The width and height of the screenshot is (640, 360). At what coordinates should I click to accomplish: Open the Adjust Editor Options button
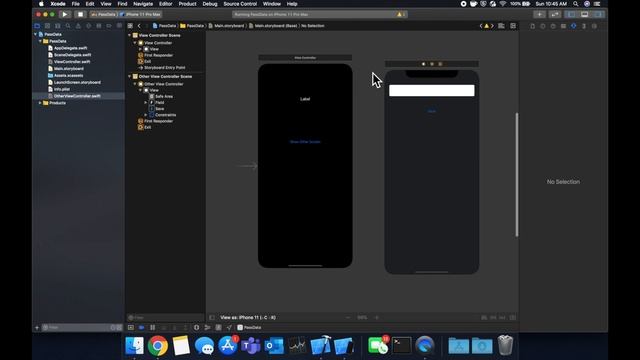(x=501, y=26)
